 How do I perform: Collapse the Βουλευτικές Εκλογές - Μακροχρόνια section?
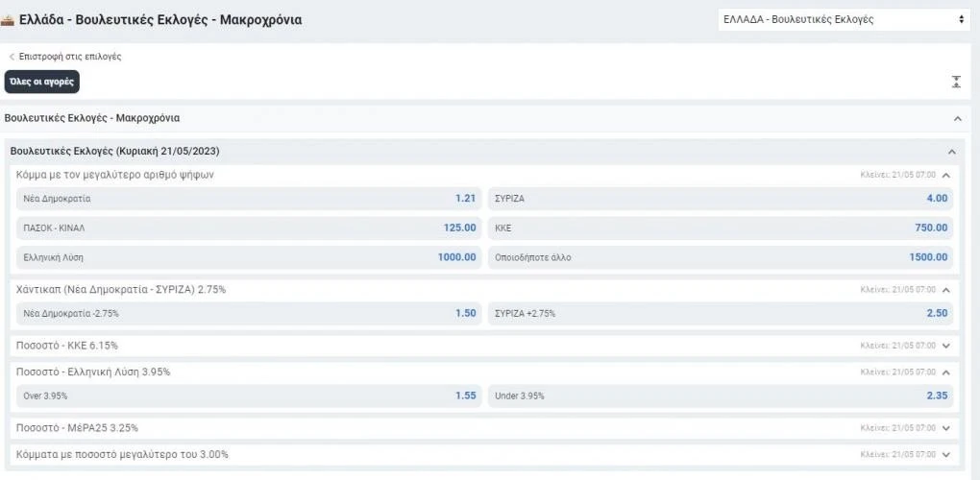click(957, 118)
